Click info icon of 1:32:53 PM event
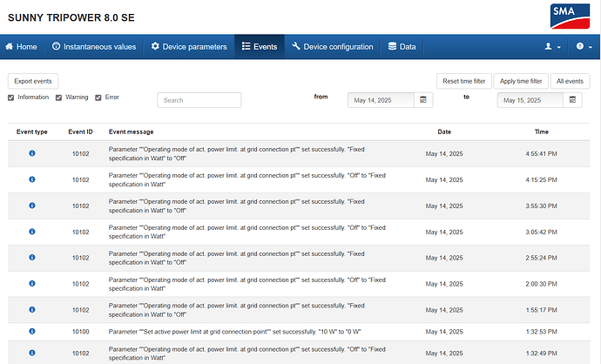Viewport: 601px width, 364px height. [32, 332]
